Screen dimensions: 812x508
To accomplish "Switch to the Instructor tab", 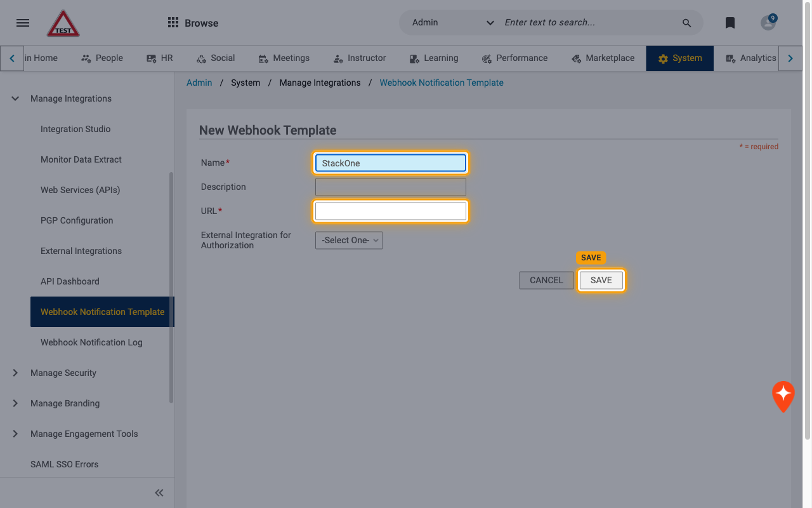I will (360, 58).
